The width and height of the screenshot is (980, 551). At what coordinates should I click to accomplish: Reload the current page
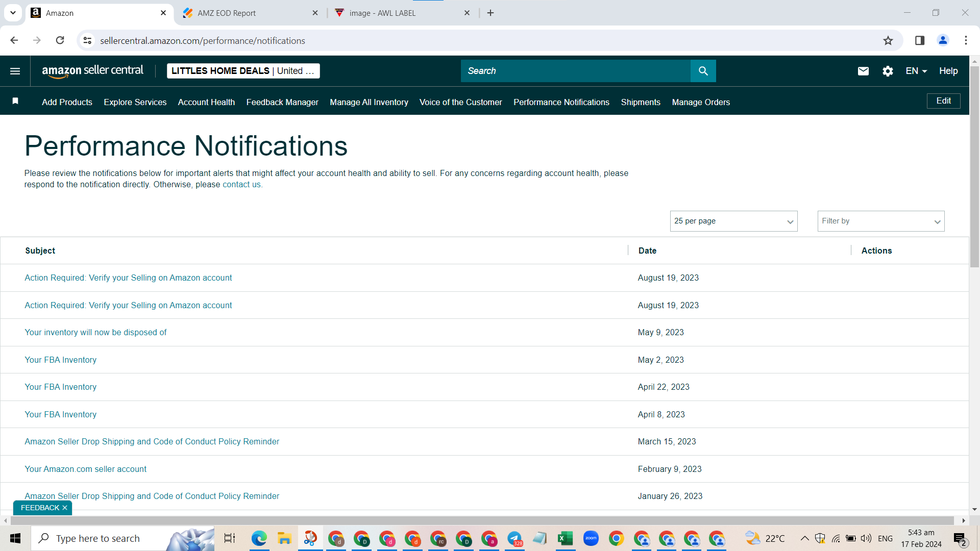pos(60,40)
